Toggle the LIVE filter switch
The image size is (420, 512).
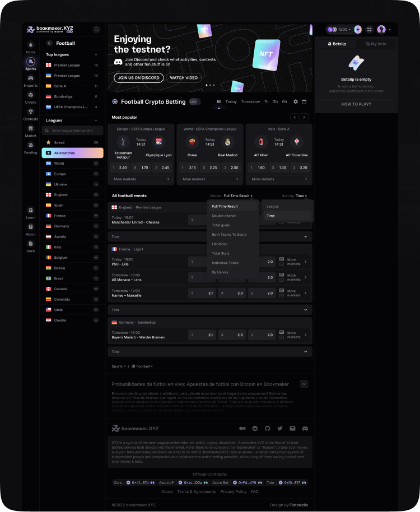(194, 102)
